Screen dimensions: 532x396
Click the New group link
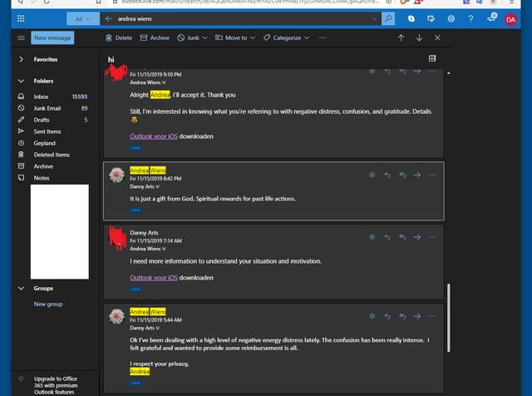click(48, 304)
